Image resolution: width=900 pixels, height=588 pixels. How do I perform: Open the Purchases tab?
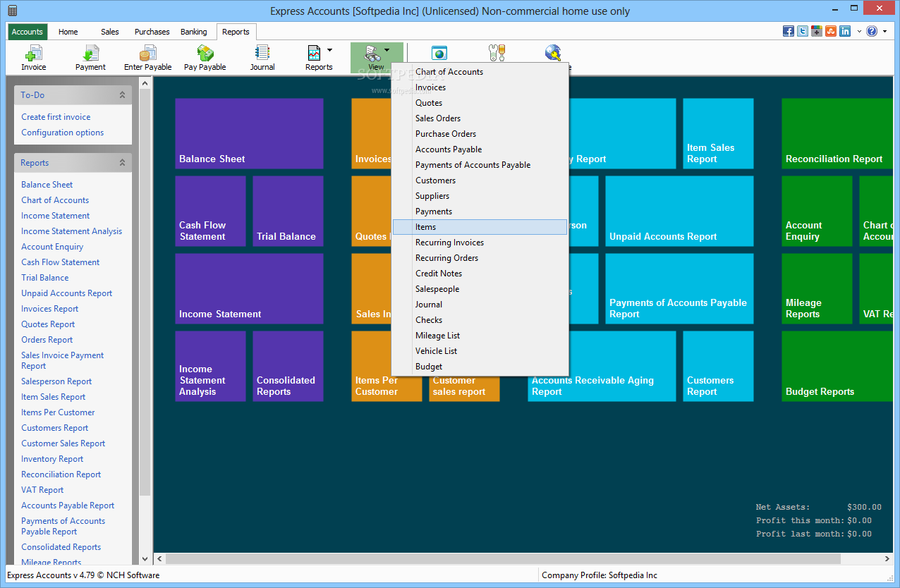(152, 32)
